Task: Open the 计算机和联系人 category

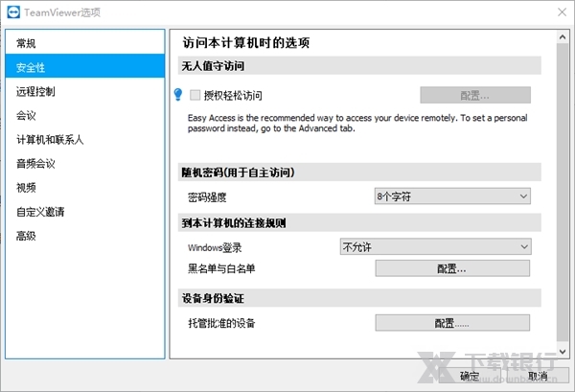Action: point(85,139)
